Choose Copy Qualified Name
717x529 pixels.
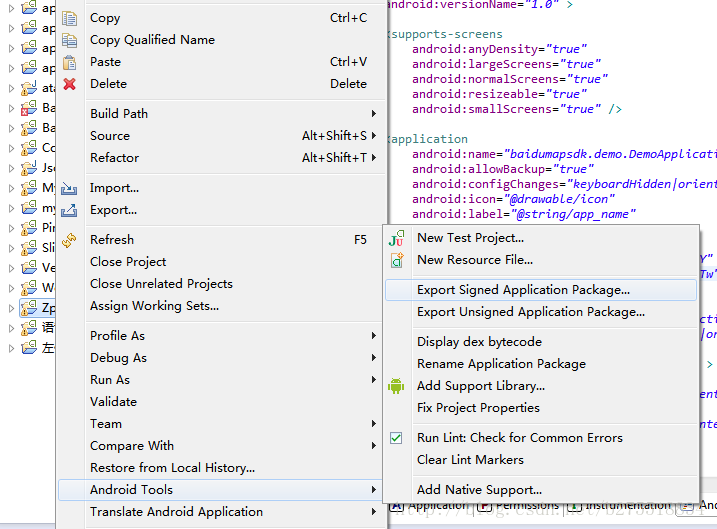click(x=222, y=40)
